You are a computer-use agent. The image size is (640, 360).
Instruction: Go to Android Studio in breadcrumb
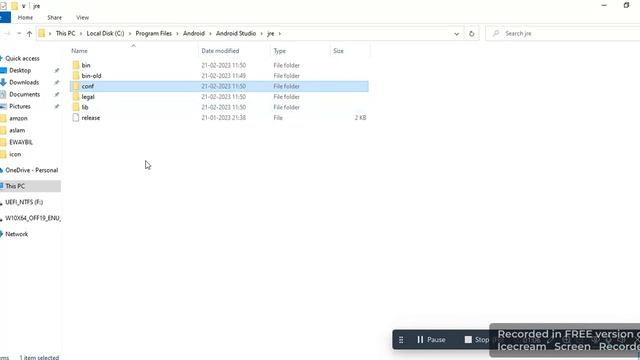point(236,33)
